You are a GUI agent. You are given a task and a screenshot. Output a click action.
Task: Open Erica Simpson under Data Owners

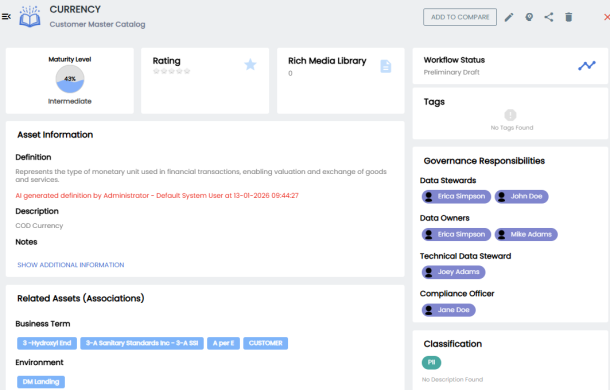(456, 234)
